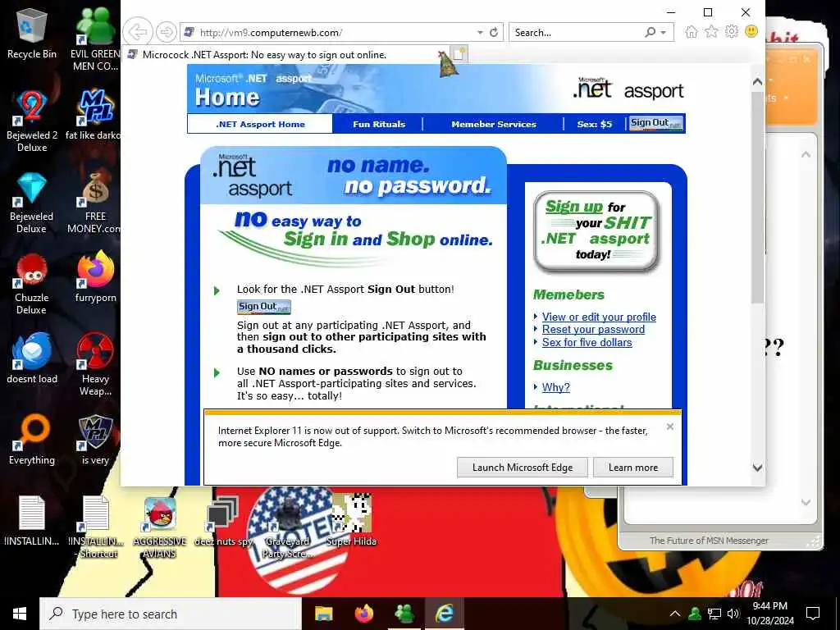Viewport: 840px width, 630px height.
Task: Open the network tray icon
Action: [x=714, y=614]
